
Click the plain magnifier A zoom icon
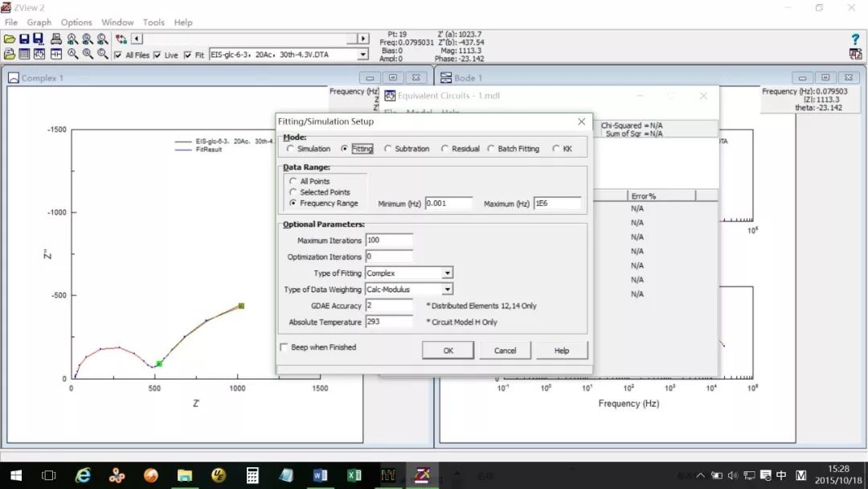(x=72, y=54)
